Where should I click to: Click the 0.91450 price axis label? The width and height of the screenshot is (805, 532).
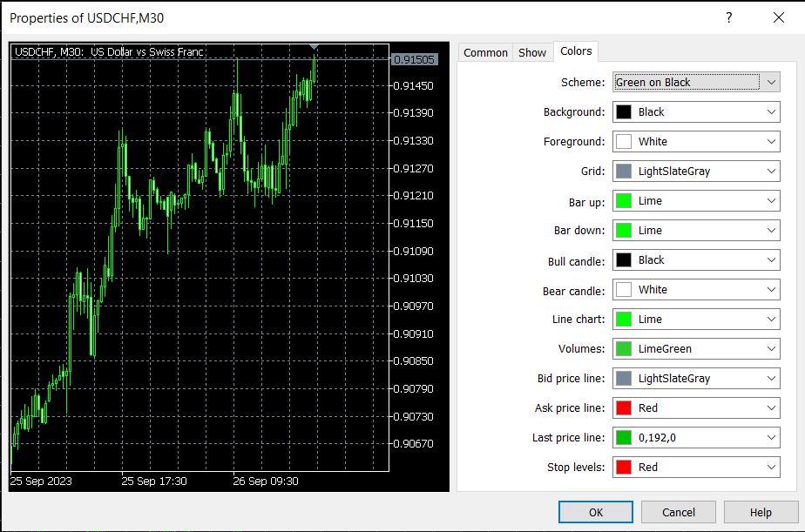(413, 85)
